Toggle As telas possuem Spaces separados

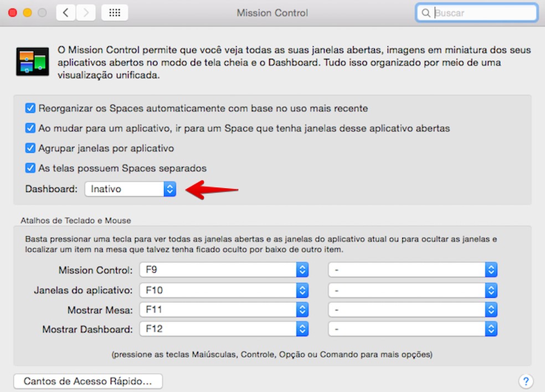tap(29, 168)
